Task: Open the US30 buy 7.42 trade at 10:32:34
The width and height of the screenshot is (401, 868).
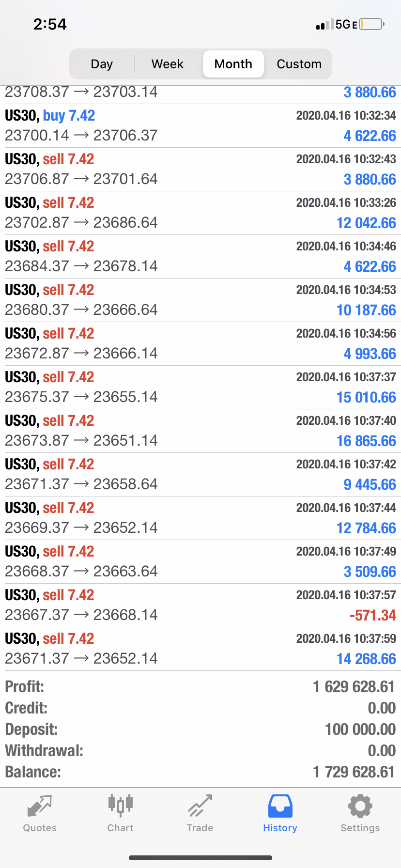Action: 200,126
